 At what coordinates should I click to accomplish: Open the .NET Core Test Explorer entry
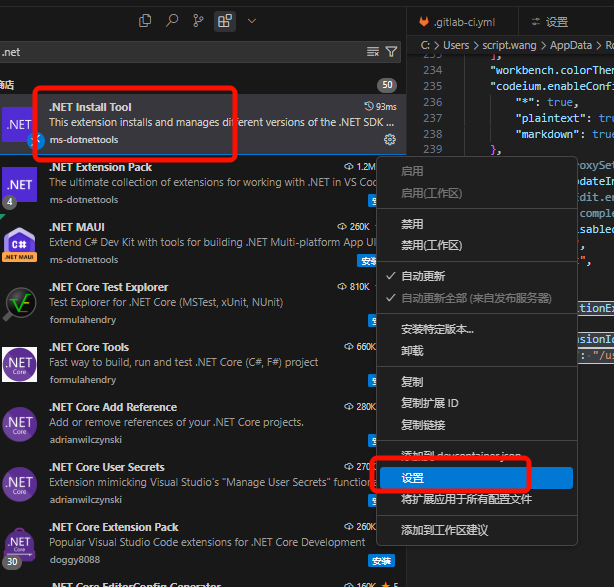pos(188,304)
